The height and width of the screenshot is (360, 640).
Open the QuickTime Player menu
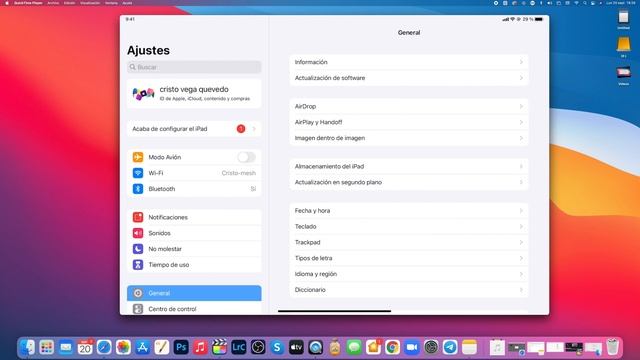(28, 3)
